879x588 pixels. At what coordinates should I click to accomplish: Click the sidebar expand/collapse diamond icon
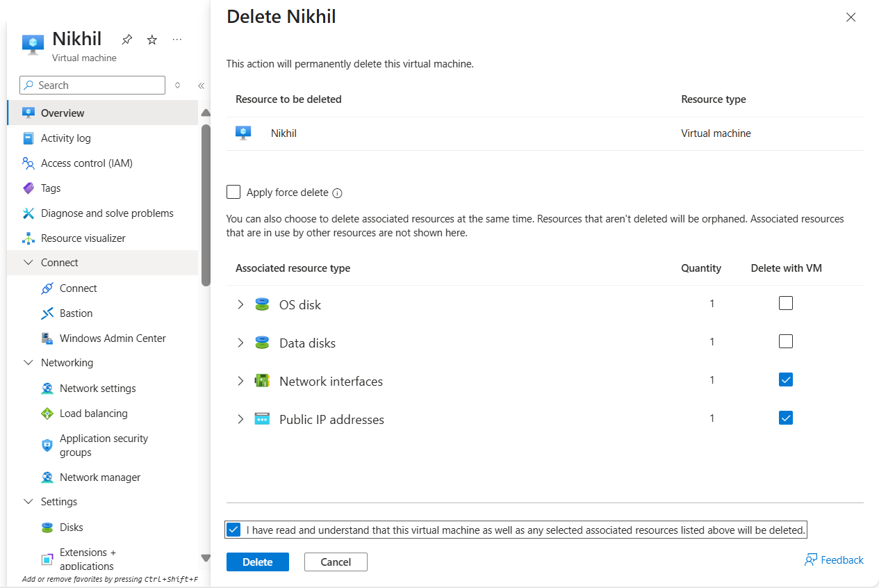click(x=177, y=85)
